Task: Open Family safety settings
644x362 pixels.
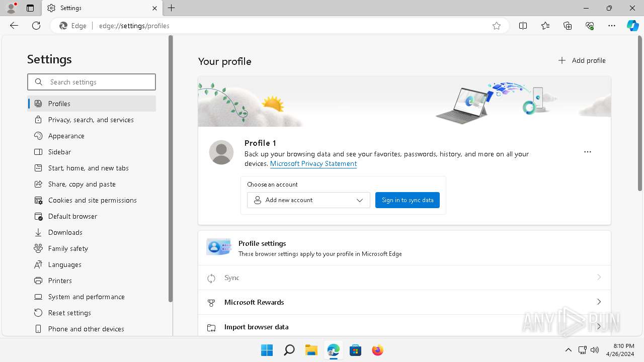Action: [x=92, y=248]
